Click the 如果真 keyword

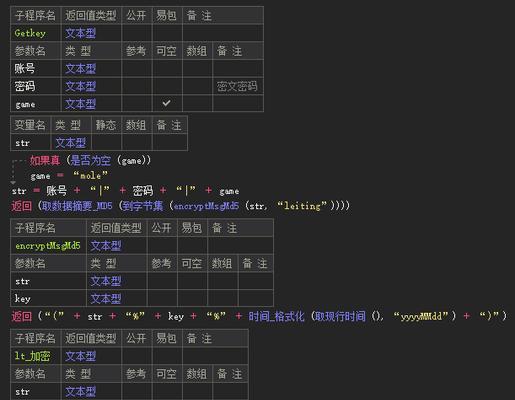coord(45,161)
